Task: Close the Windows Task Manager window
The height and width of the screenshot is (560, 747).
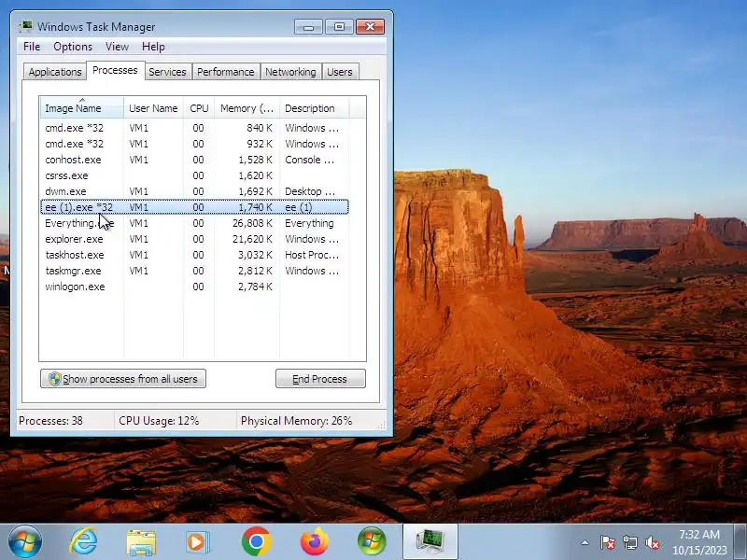Action: coord(370,27)
